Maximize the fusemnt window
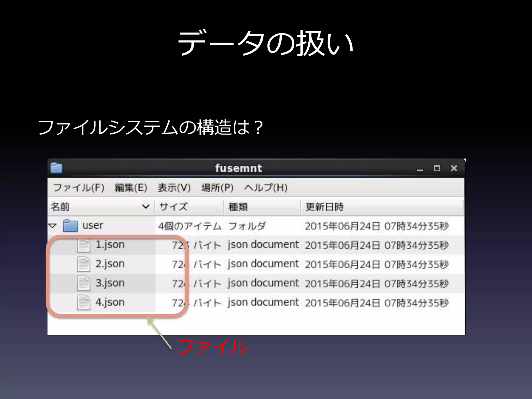 click(x=437, y=168)
